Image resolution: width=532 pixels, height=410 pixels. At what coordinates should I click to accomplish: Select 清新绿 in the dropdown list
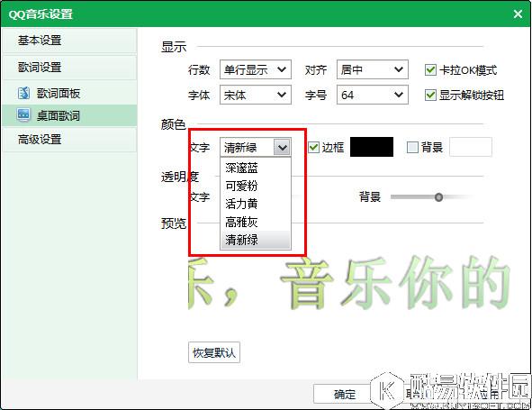pos(256,240)
